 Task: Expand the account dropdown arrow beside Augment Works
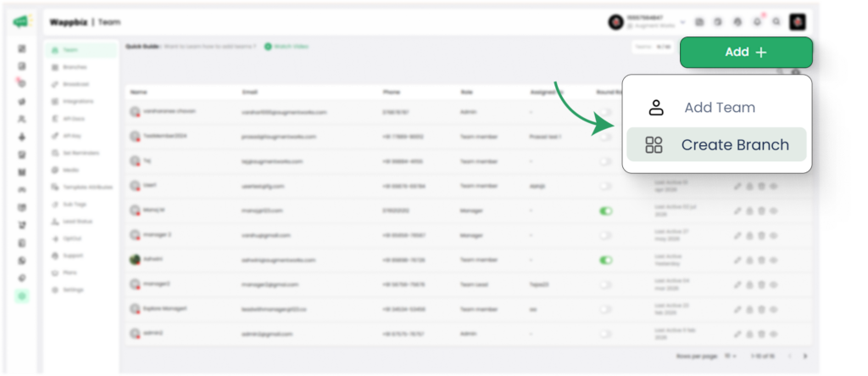pos(682,23)
